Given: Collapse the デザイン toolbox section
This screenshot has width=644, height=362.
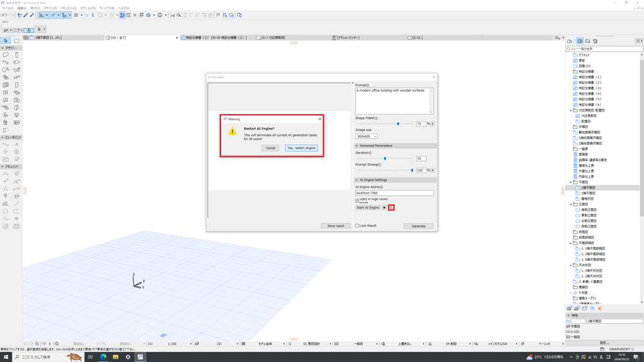Looking at the screenshot, I should pos(3,48).
